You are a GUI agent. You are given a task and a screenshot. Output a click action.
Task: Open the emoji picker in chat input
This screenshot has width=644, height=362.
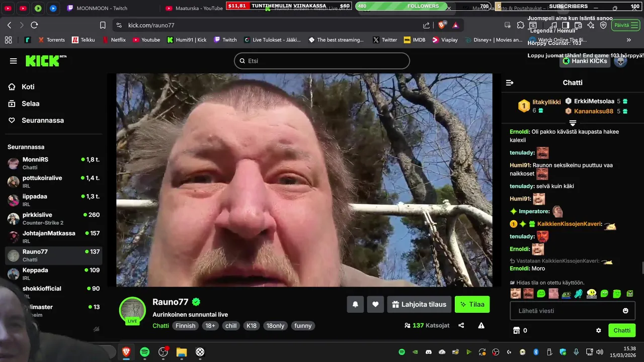(625, 311)
